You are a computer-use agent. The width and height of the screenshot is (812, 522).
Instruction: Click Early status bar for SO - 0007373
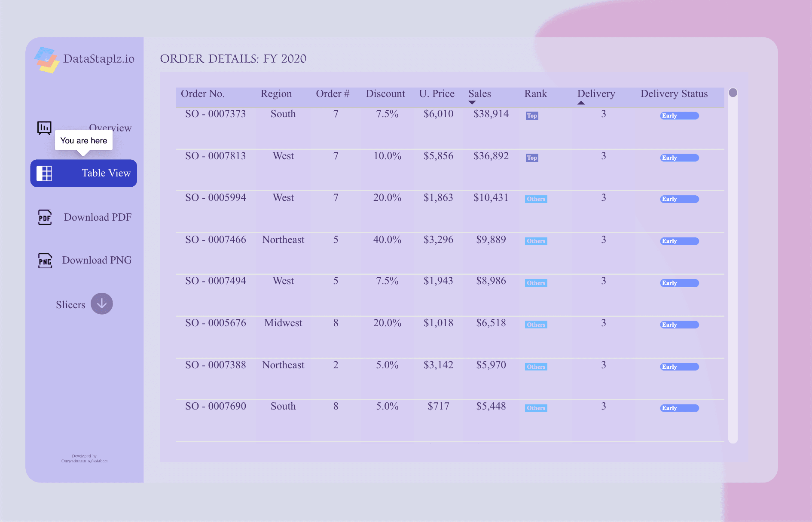[679, 115]
